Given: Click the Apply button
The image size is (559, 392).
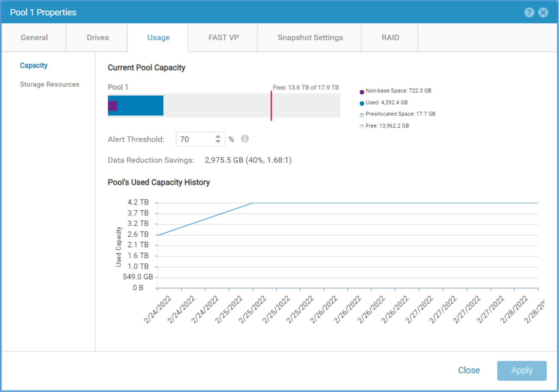Looking at the screenshot, I should click(x=522, y=370).
